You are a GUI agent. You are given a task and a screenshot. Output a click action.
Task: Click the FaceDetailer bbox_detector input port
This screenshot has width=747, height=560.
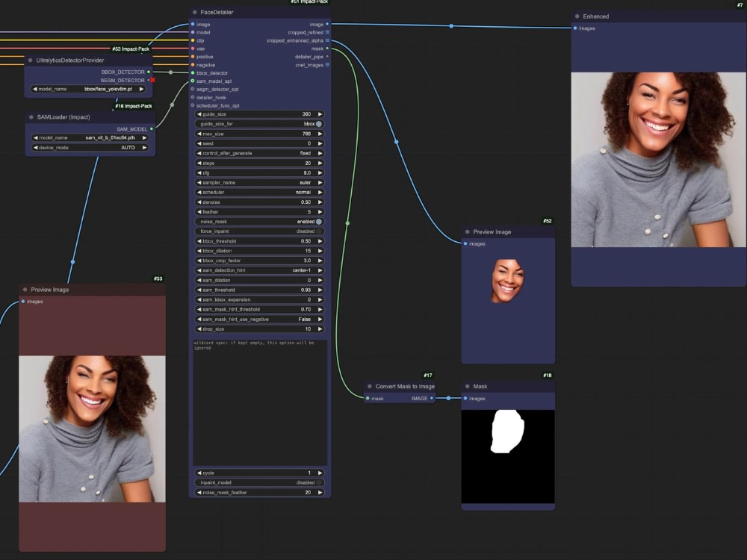tap(193, 73)
